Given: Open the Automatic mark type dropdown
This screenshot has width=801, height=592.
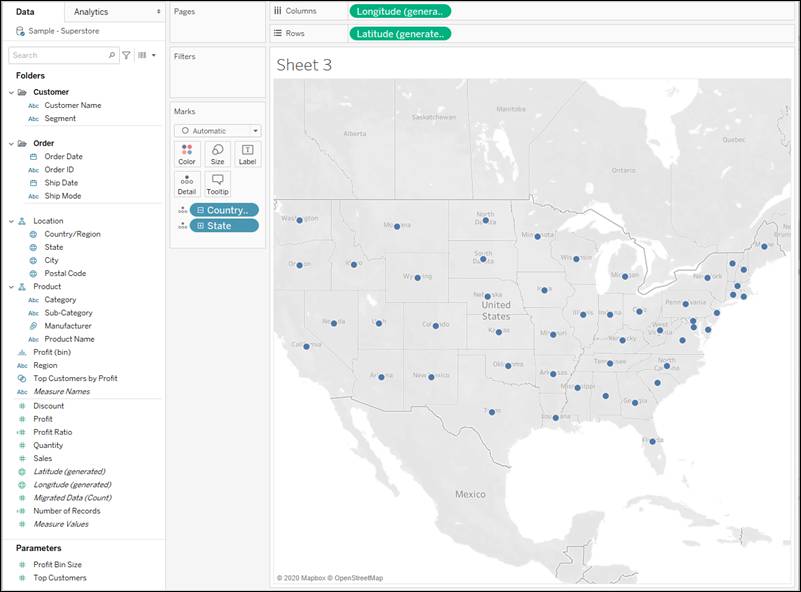Looking at the screenshot, I should click(x=218, y=131).
